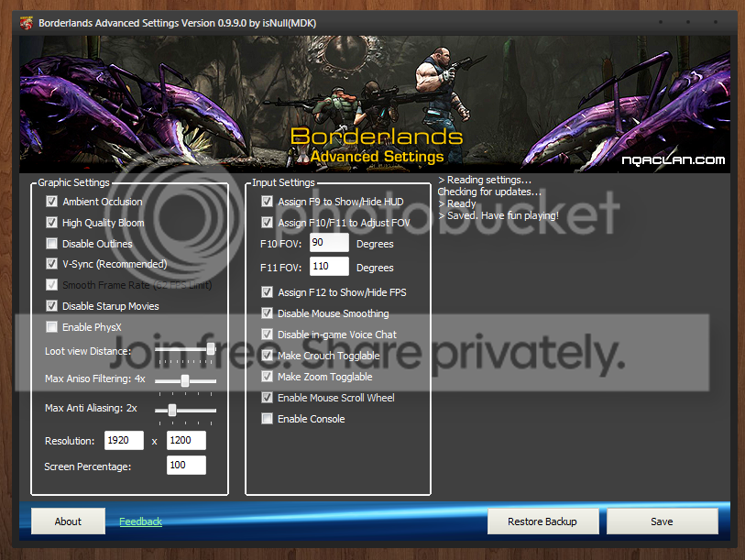Toggle Disable Starup Movies checkbox
Viewport: 745px width, 560px height.
click(x=52, y=306)
